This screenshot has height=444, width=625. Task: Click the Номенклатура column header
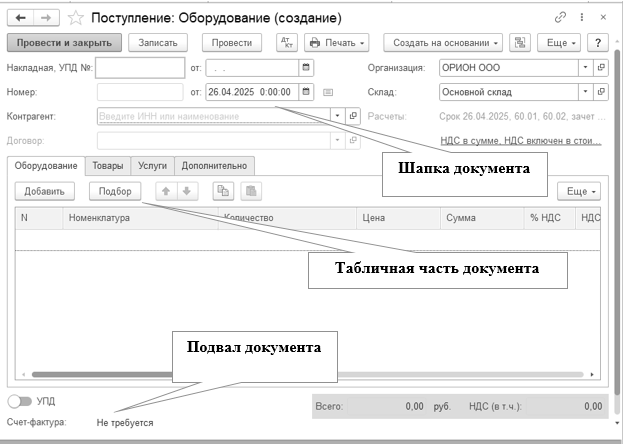click(x=140, y=218)
